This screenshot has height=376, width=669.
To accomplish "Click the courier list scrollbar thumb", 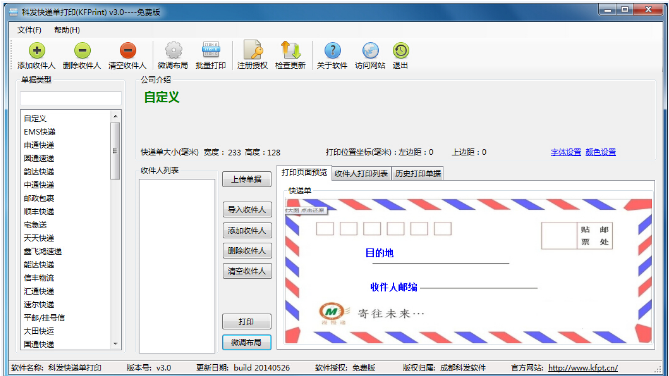I will click(115, 151).
